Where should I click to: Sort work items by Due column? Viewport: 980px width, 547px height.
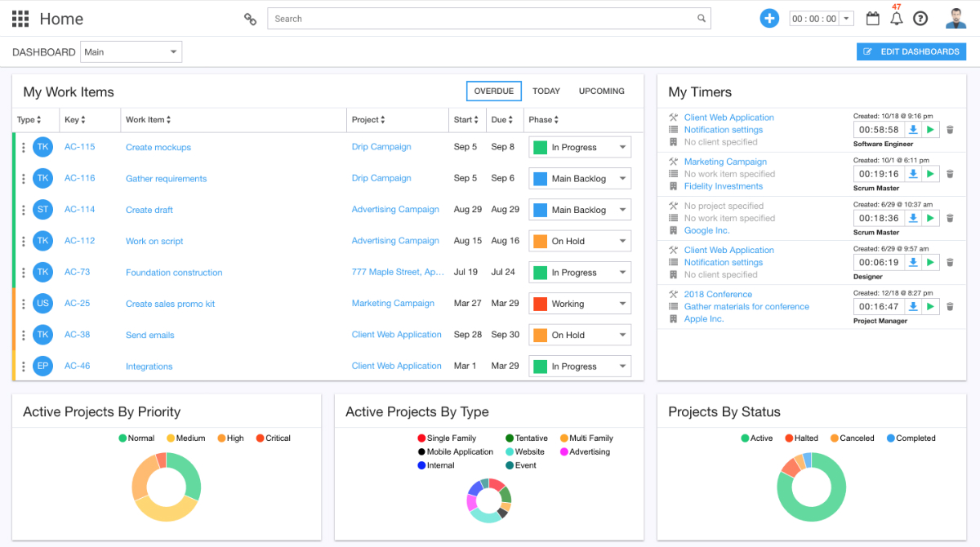[x=503, y=120]
